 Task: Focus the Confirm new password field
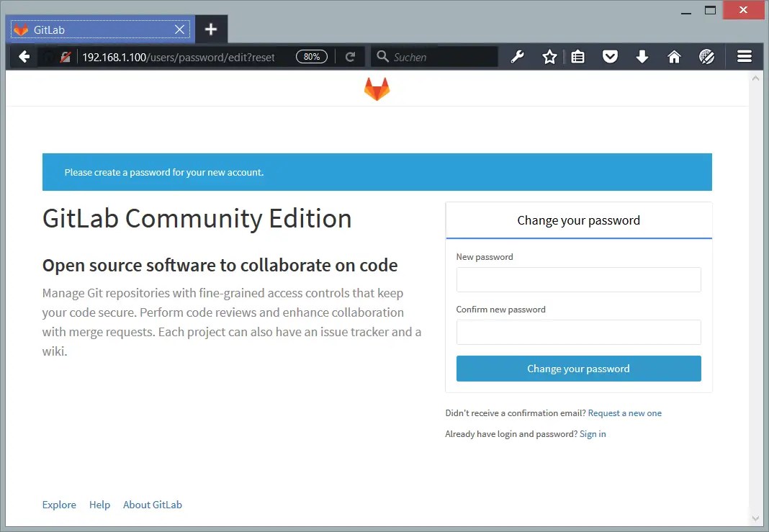coord(578,332)
